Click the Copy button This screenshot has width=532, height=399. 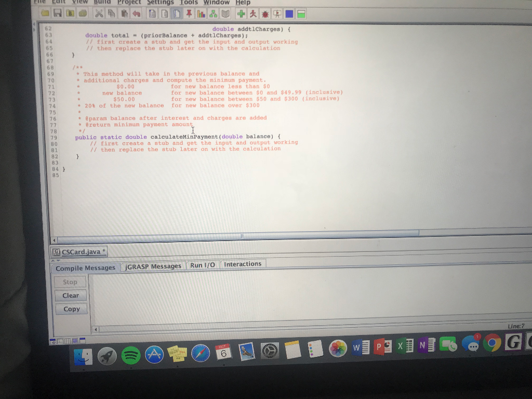point(72,309)
